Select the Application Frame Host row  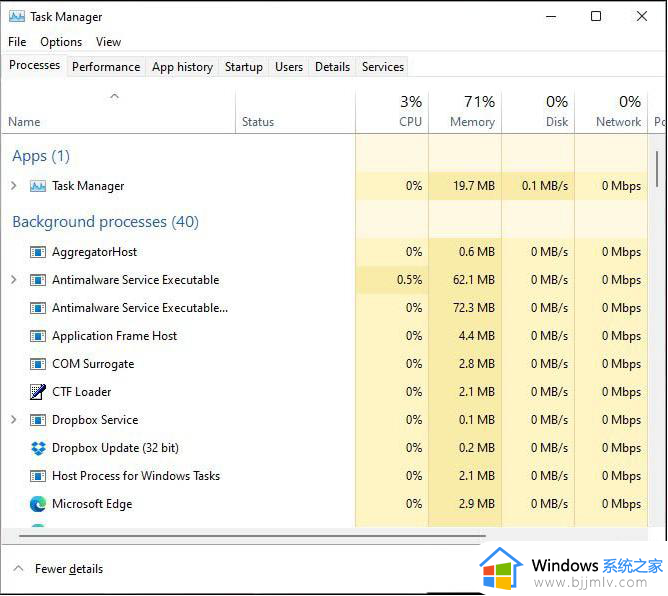coord(325,336)
